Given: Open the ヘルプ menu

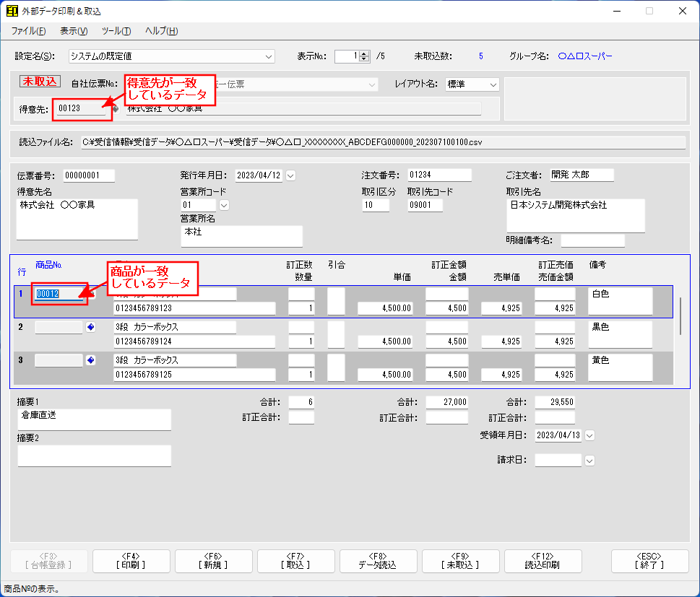Looking at the screenshot, I should click(x=162, y=31).
